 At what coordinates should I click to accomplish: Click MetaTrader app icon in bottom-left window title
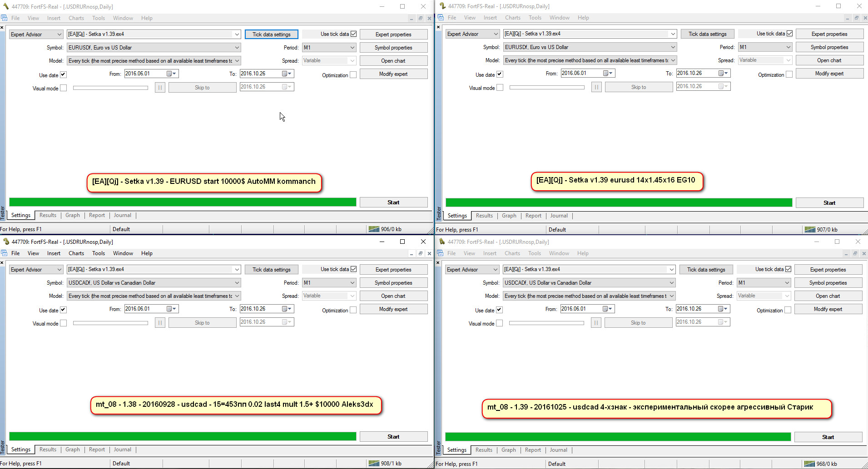tap(5, 242)
